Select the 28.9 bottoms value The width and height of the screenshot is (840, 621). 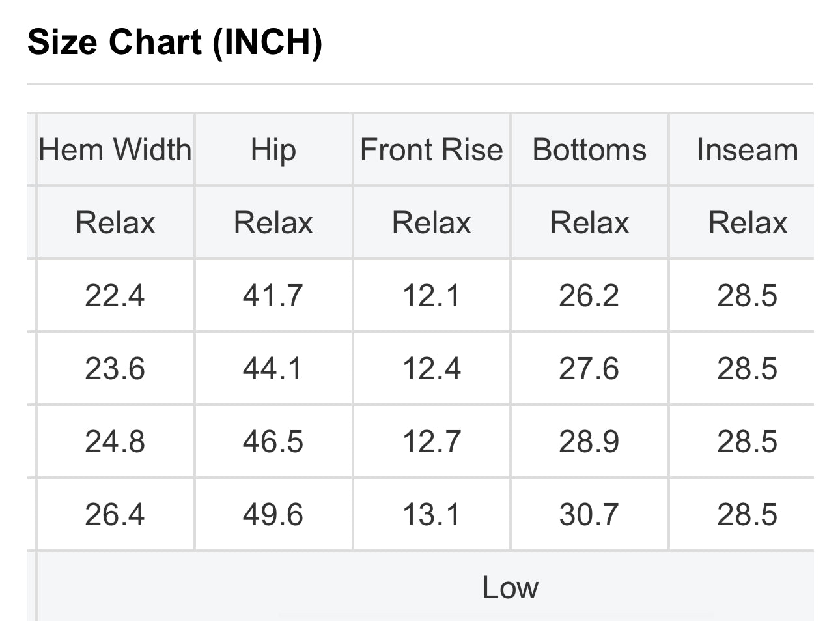point(589,442)
